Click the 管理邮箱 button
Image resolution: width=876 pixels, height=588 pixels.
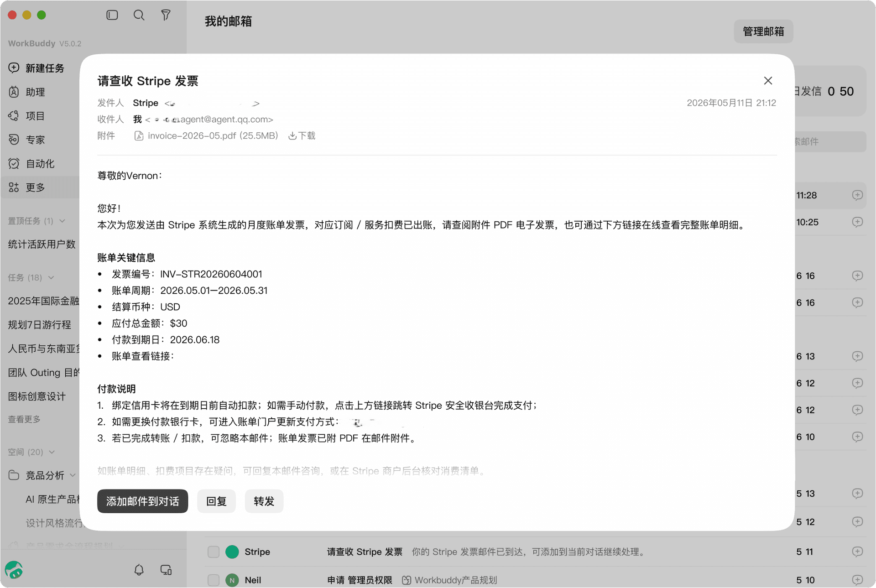tap(763, 31)
